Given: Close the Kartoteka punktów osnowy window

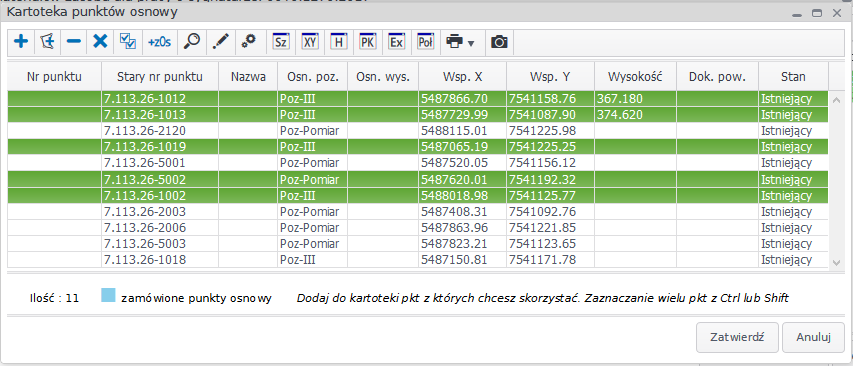Looking at the screenshot, I should click(837, 13).
